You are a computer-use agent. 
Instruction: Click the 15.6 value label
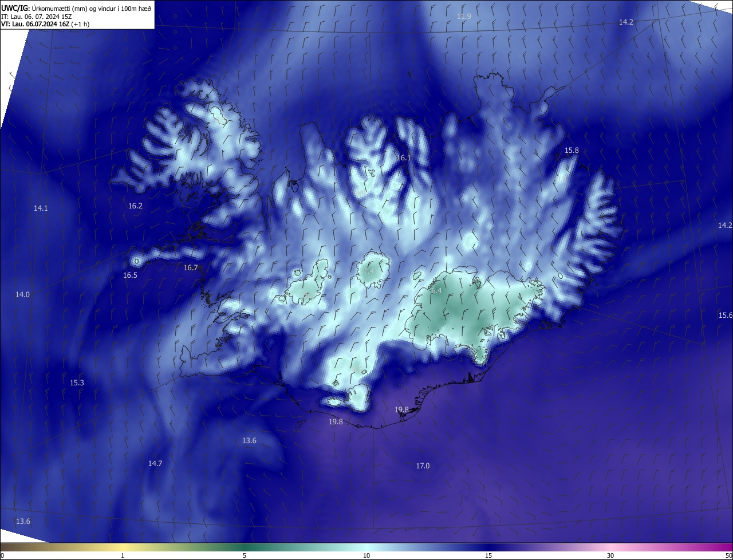pyautogui.click(x=726, y=316)
